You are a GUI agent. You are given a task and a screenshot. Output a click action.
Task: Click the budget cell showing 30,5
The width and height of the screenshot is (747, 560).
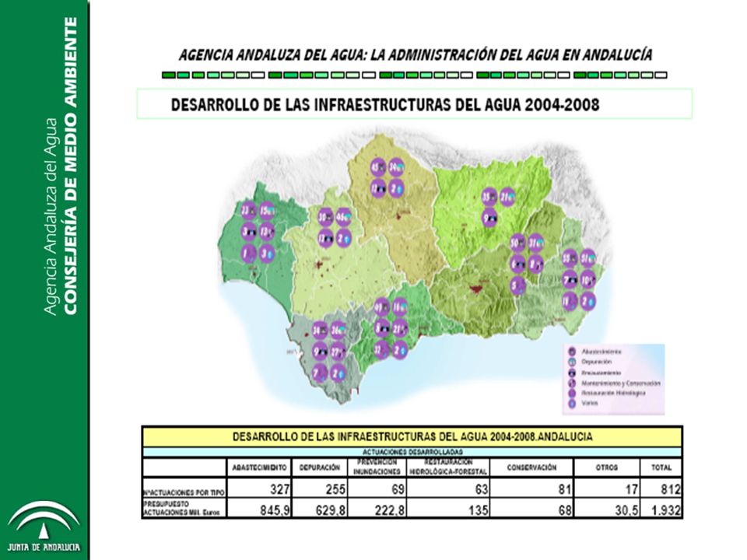[607, 508]
